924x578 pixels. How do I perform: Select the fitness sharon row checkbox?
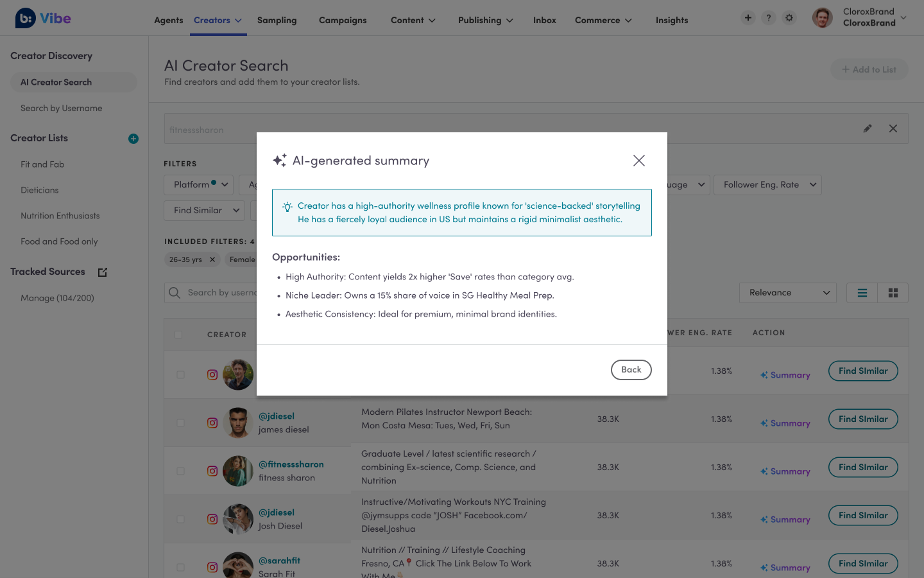[x=180, y=471]
